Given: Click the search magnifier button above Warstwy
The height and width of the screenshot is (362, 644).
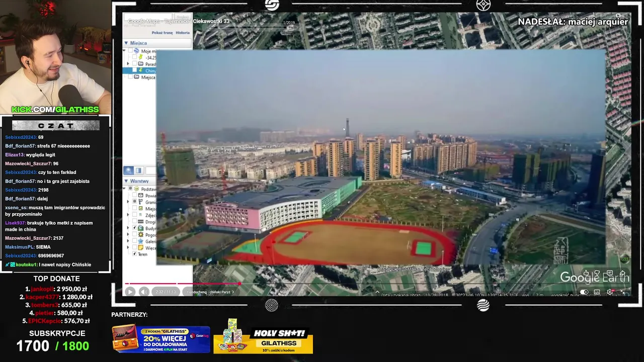Looking at the screenshot, I should pyautogui.click(x=129, y=171).
